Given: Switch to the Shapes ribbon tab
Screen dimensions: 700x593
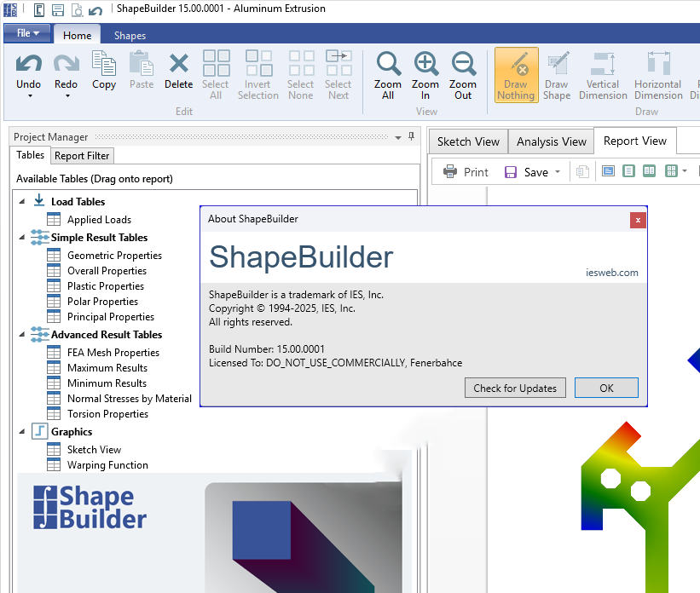Looking at the screenshot, I should (x=130, y=35).
